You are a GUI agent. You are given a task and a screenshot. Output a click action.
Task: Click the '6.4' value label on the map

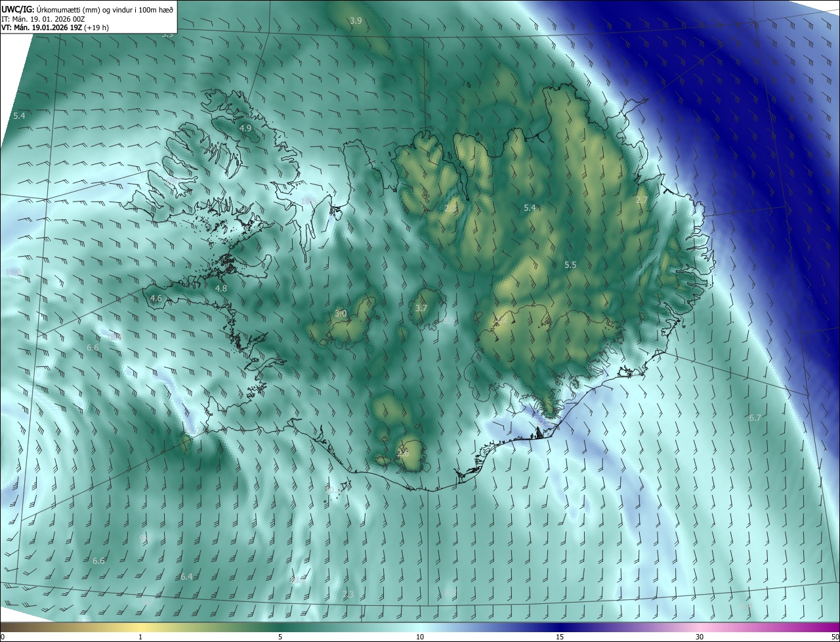[186, 576]
